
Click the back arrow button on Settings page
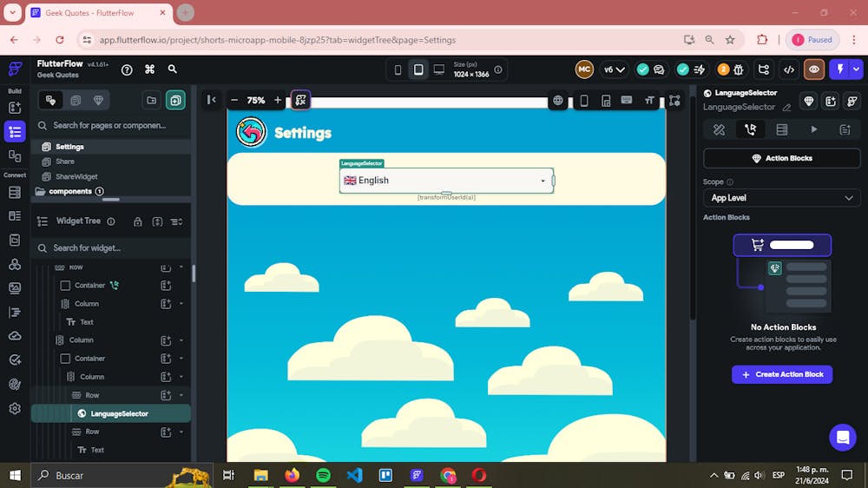251,132
